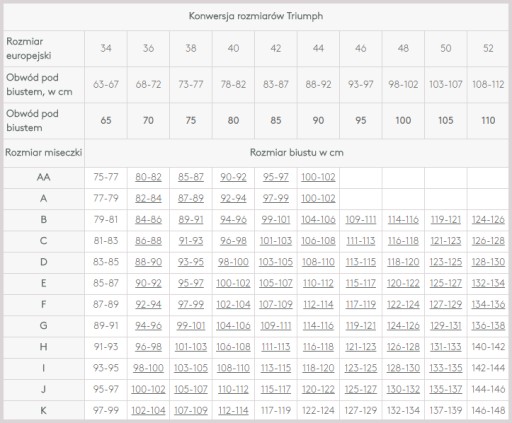Select the K cup size label
Image resolution: width=512 pixels, height=423 pixels.
tap(44, 411)
